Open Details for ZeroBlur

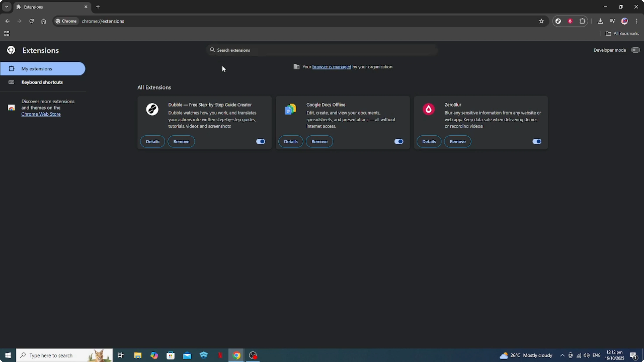429,142
